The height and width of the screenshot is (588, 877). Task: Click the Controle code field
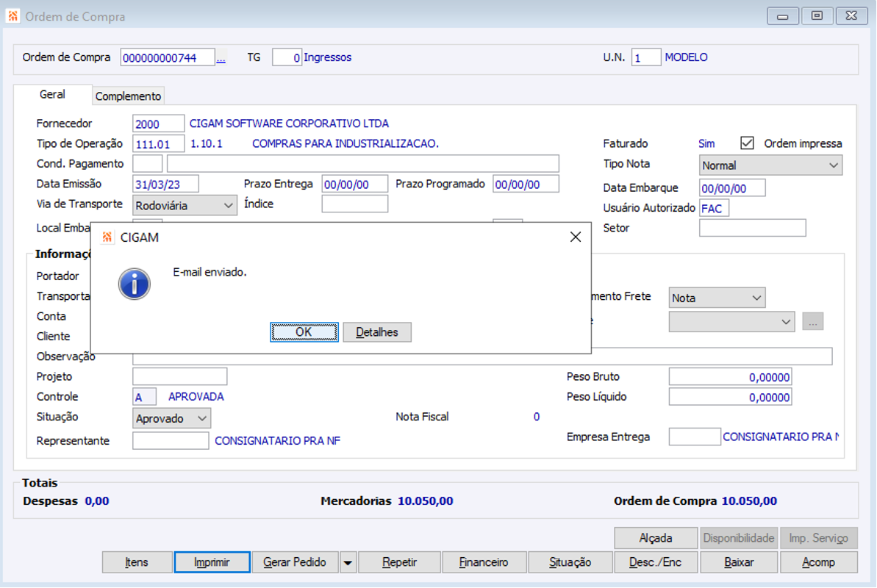tap(144, 397)
